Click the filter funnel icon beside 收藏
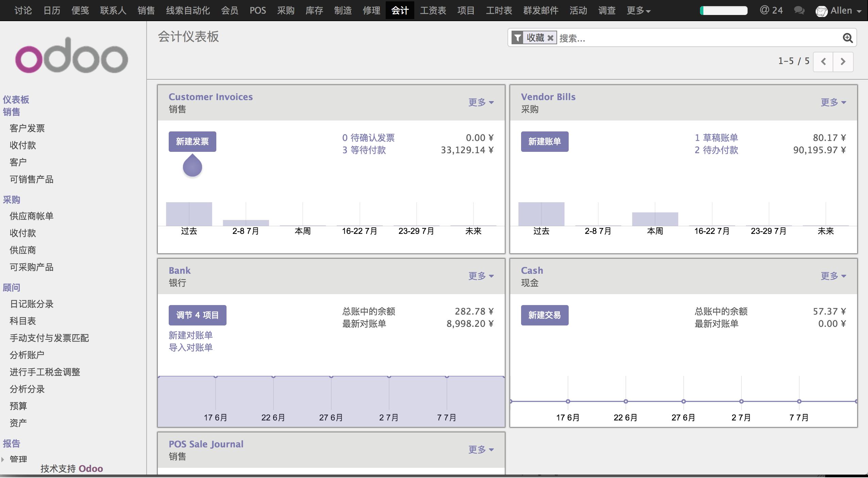This screenshot has width=868, height=478. pyautogui.click(x=518, y=38)
